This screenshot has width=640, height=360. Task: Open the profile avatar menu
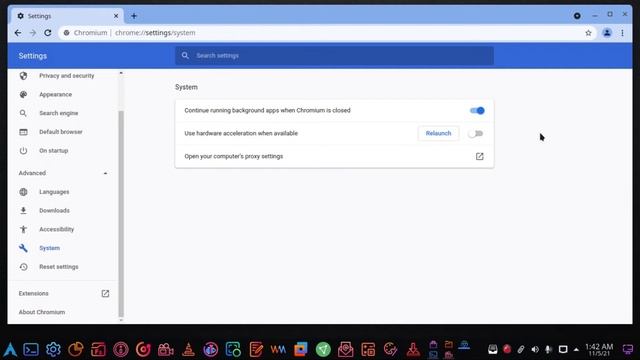607,33
